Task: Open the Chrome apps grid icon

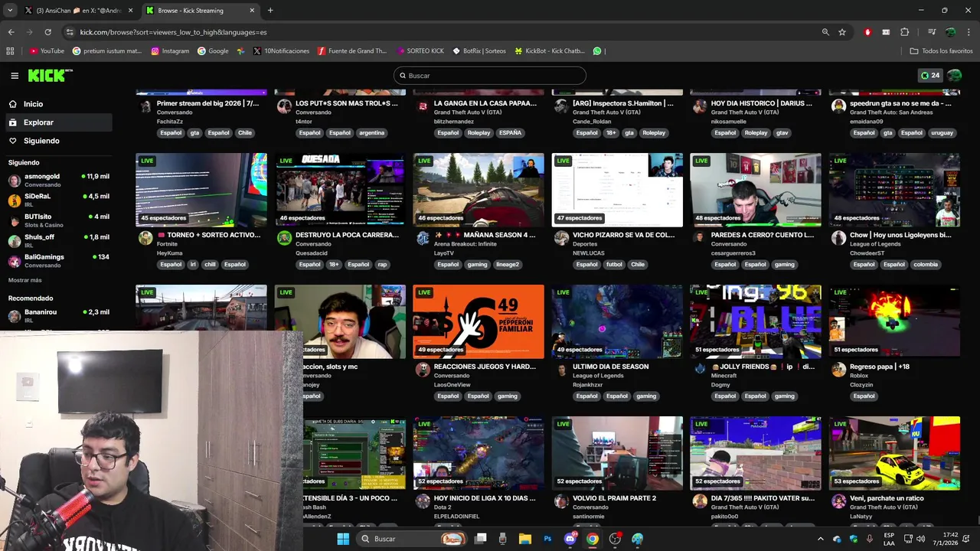Action: coord(10,51)
